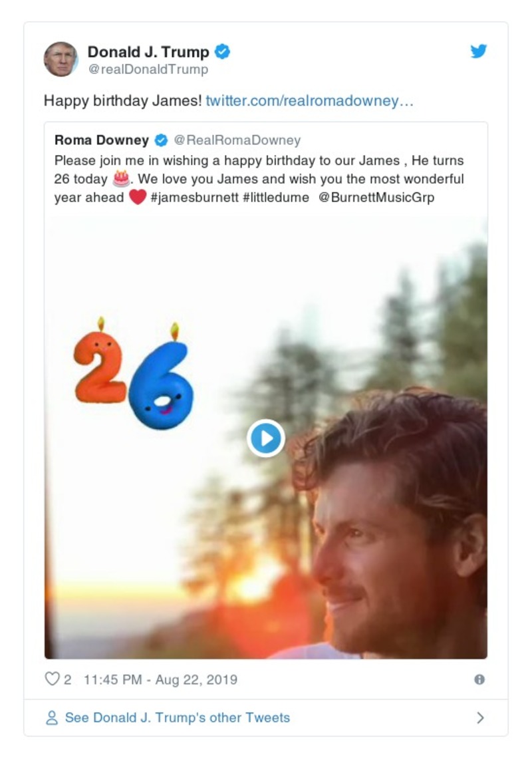Click Roma Downey's verified badge

161,140
